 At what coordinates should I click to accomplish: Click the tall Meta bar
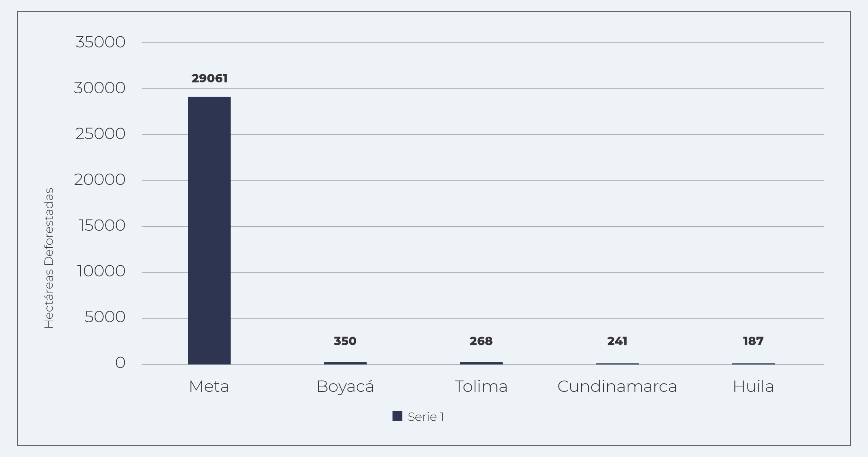(209, 230)
